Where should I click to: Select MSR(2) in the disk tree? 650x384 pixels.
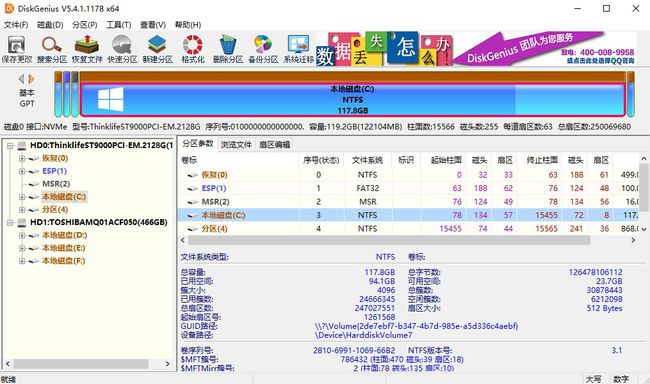56,184
